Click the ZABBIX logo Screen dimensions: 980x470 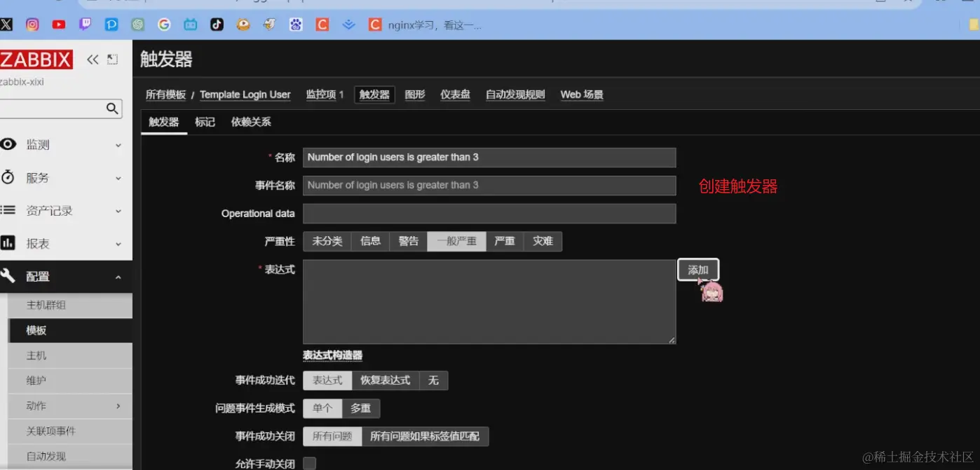(36, 60)
